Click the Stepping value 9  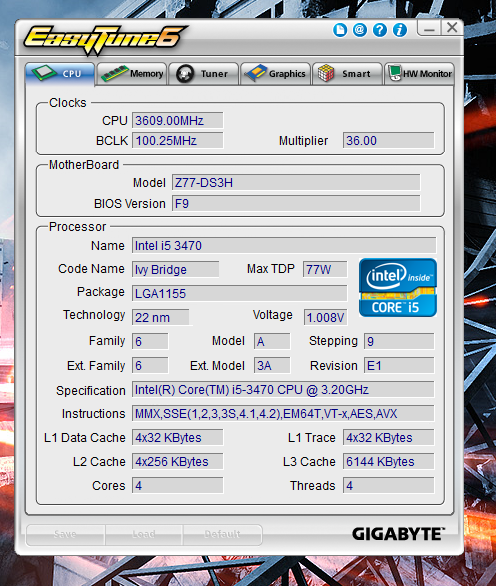[399, 341]
